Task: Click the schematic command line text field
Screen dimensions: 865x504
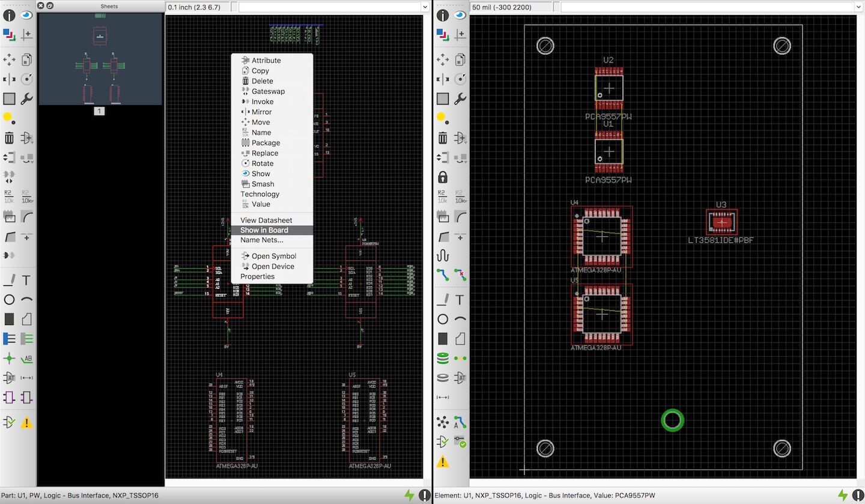Action: pyautogui.click(x=330, y=7)
